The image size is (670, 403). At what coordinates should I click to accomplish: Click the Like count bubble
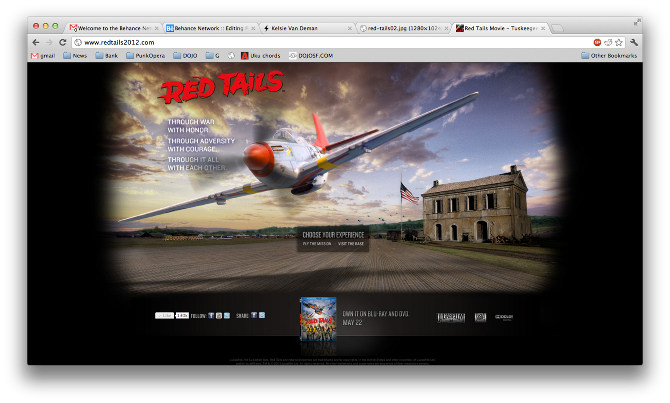[182, 315]
